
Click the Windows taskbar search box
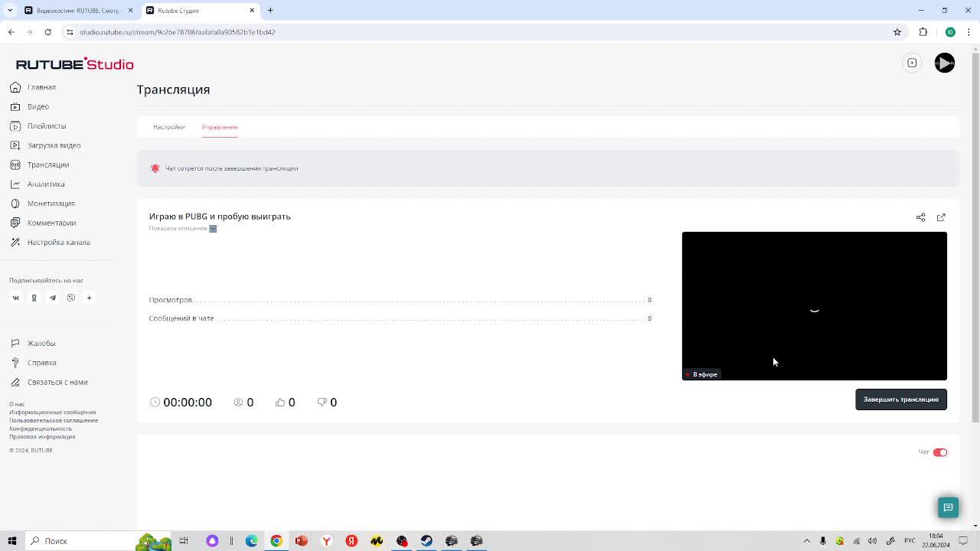pyautogui.click(x=97, y=541)
